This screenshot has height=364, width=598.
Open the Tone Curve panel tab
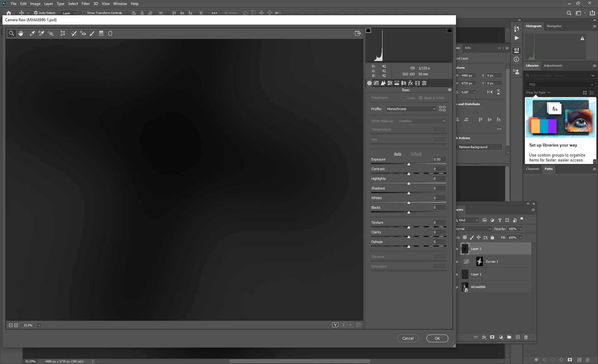point(376,83)
